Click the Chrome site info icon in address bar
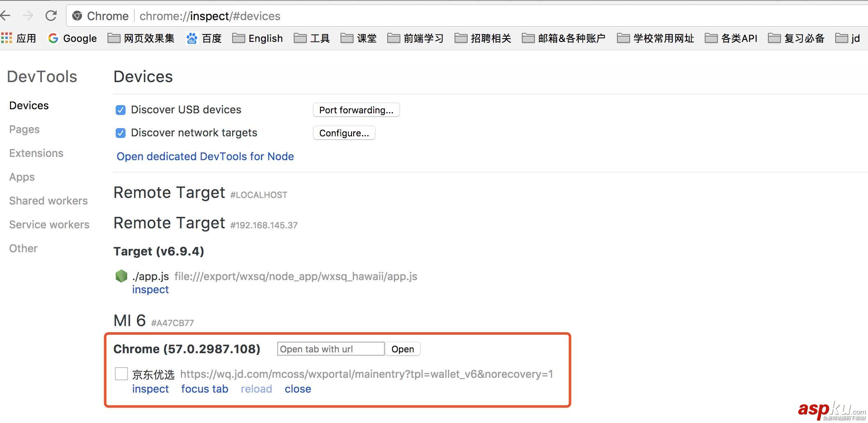Image resolution: width=868 pixels, height=423 pixels. coord(77,16)
